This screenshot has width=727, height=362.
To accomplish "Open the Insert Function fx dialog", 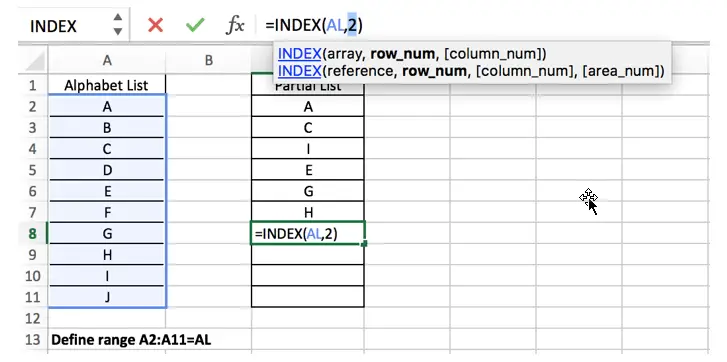I will tap(235, 25).
